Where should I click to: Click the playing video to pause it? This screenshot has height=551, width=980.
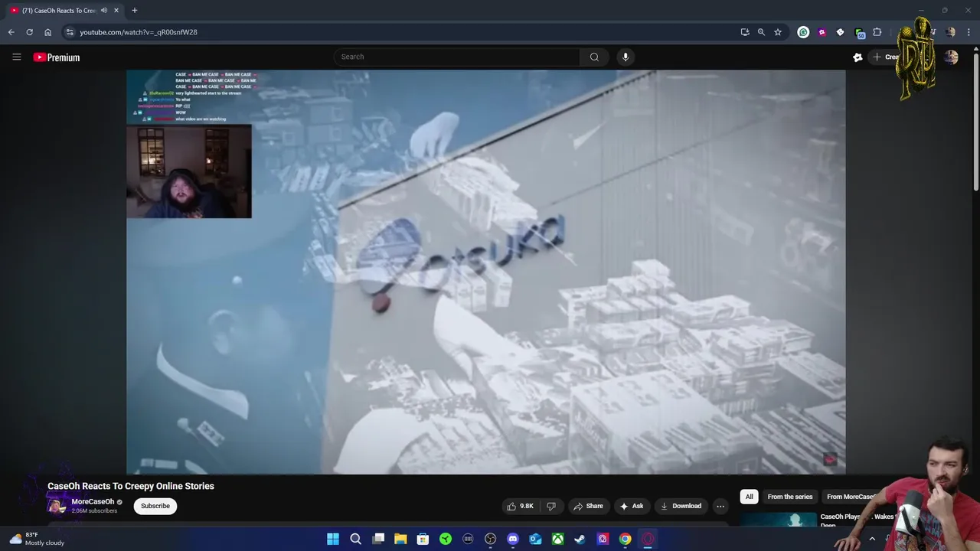486,272
